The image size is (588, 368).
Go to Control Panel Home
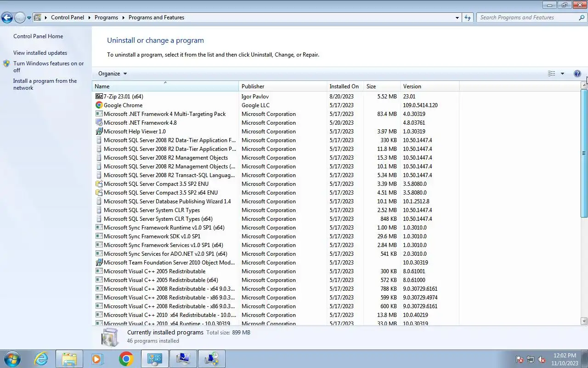coord(38,36)
